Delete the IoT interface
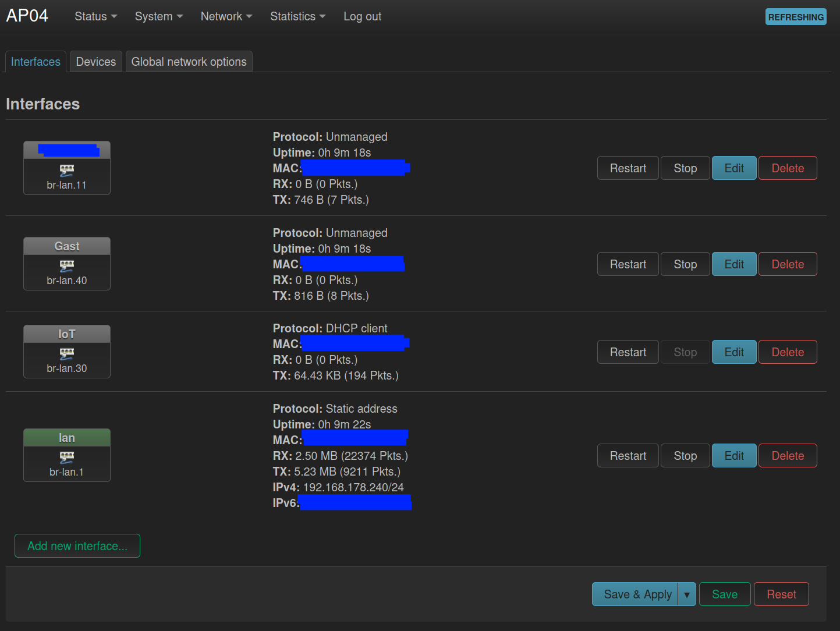Screen dimensions: 840x631 pyautogui.click(x=788, y=352)
